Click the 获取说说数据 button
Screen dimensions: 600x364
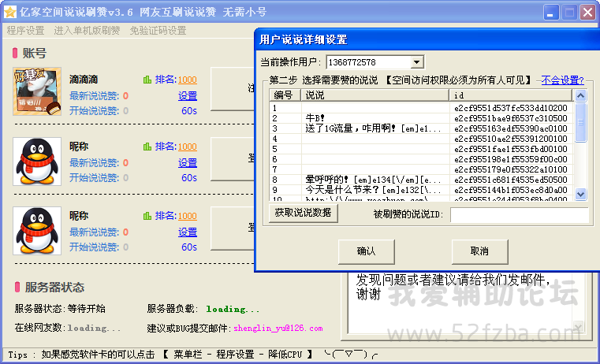coord(304,213)
